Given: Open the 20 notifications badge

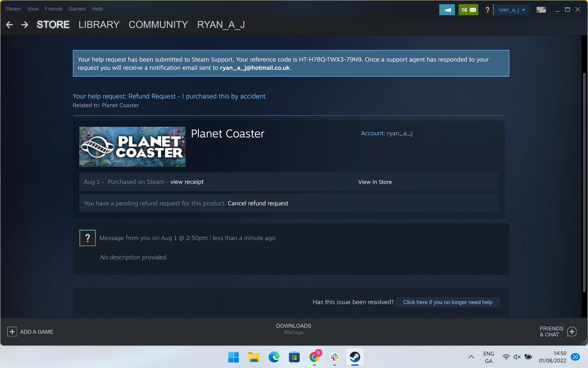Looking at the screenshot, I should point(575,357).
